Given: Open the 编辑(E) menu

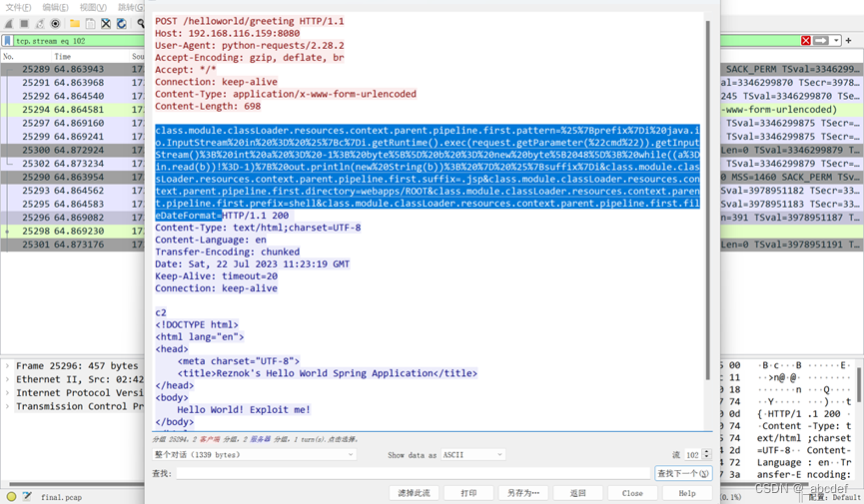Looking at the screenshot, I should pos(56,7).
